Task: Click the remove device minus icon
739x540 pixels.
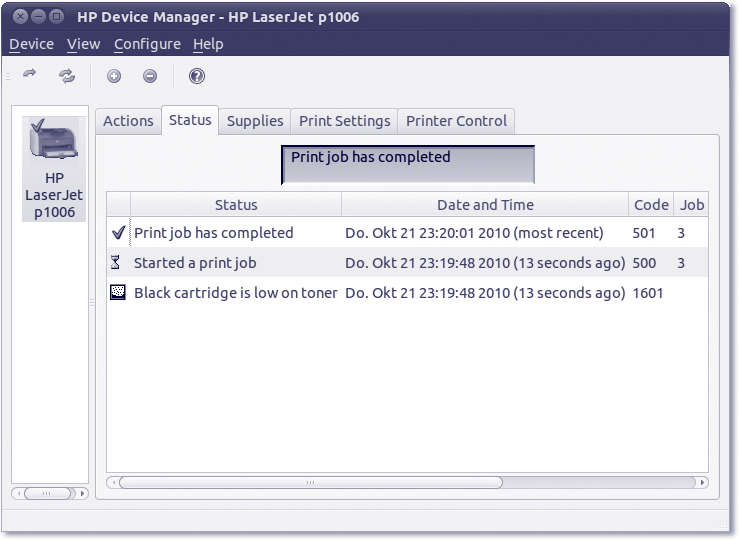Action: click(x=150, y=76)
